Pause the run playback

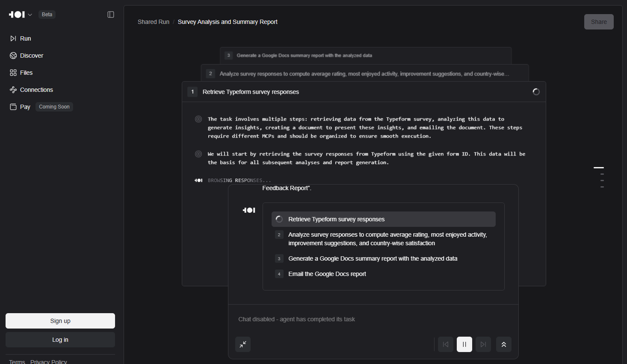pyautogui.click(x=464, y=344)
